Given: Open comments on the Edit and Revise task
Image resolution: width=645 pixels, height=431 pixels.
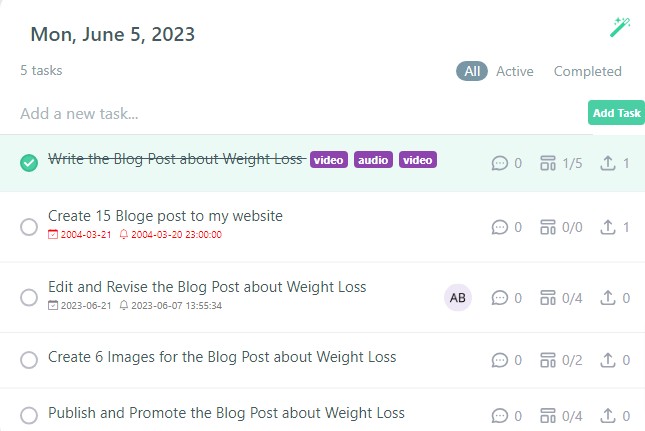Looking at the screenshot, I should (499, 298).
